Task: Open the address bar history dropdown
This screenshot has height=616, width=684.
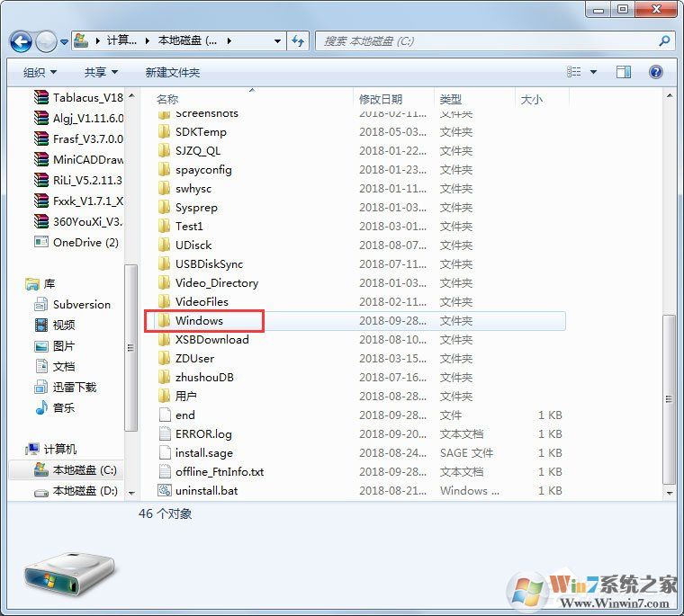Action: [x=277, y=41]
